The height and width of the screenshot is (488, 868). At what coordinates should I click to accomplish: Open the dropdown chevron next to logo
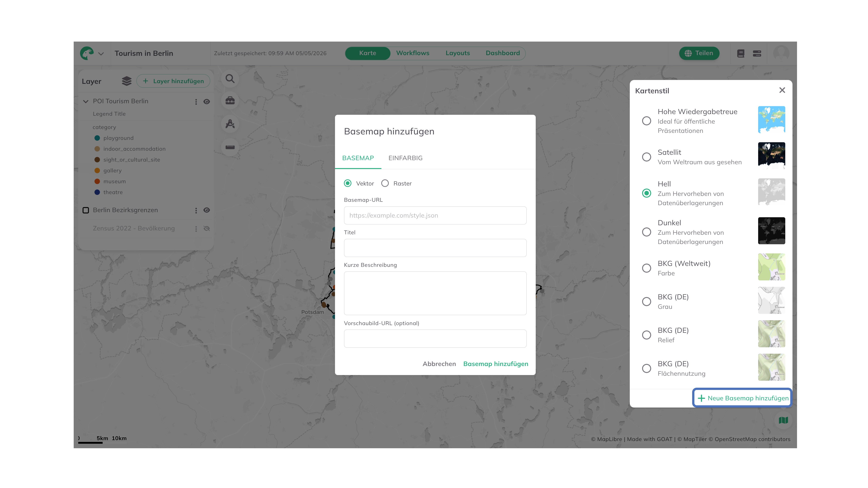101,54
